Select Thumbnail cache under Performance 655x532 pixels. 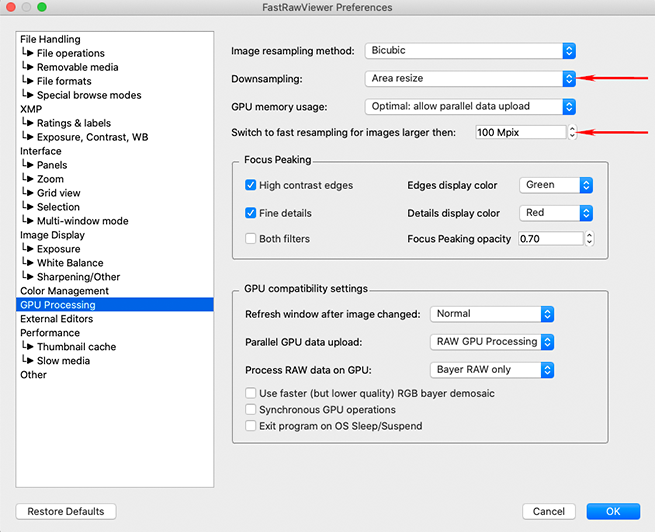click(x=76, y=347)
